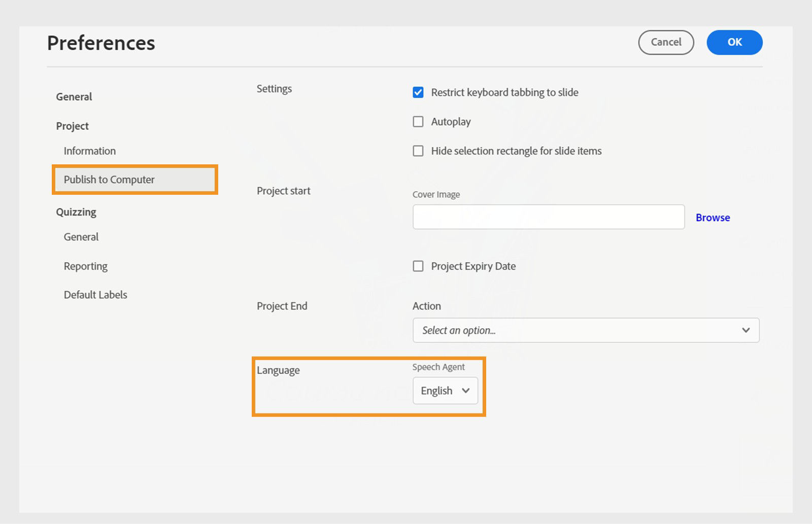Select the Project category heading
Image resolution: width=812 pixels, height=524 pixels.
(x=72, y=125)
